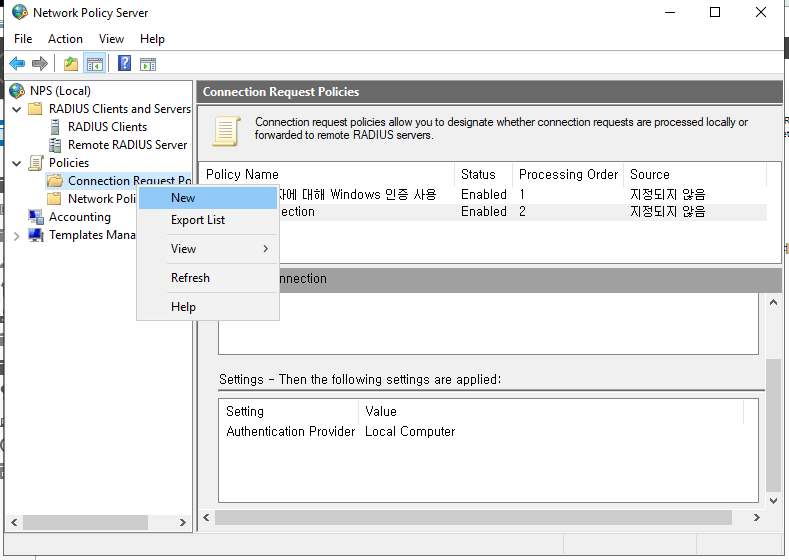Image resolution: width=789 pixels, height=560 pixels.
Task: Click the RADIUS Clients server icon
Action: (x=55, y=127)
